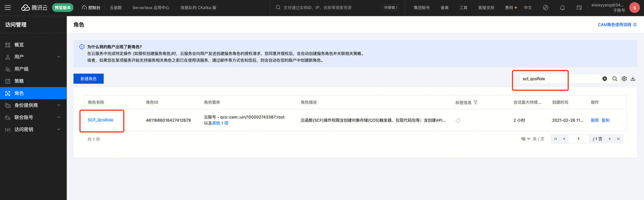
Task: Open 消息队列 CKafka 版 shortcut
Action: point(198,8)
